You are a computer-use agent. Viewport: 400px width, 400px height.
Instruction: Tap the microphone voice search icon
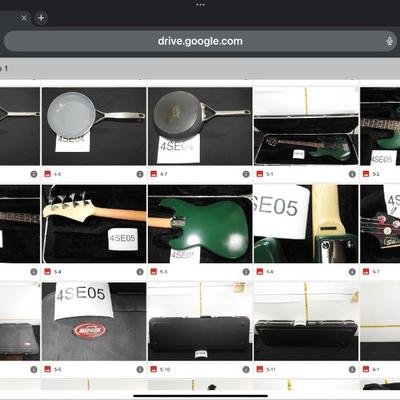tap(389, 41)
